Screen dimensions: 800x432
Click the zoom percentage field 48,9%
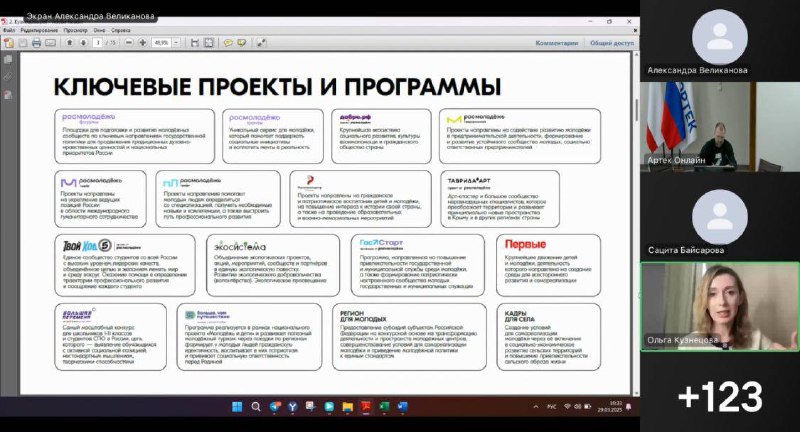pyautogui.click(x=161, y=43)
